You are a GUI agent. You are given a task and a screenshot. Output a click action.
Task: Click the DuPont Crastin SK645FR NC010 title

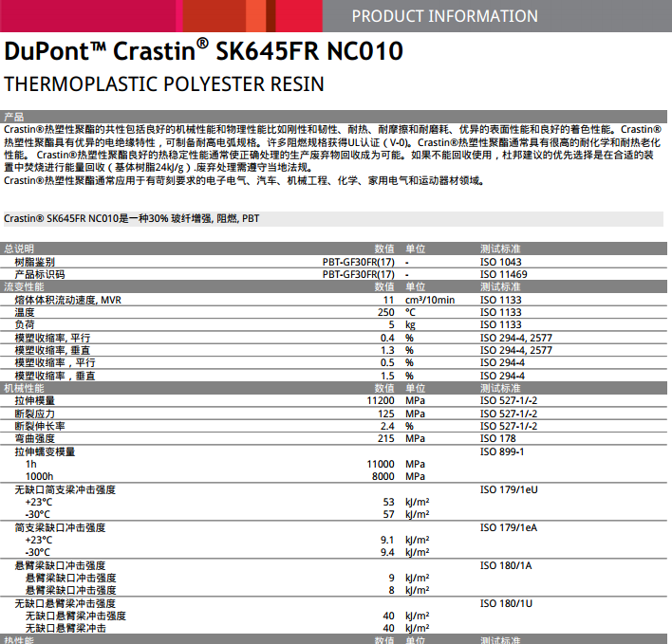pyautogui.click(x=203, y=50)
